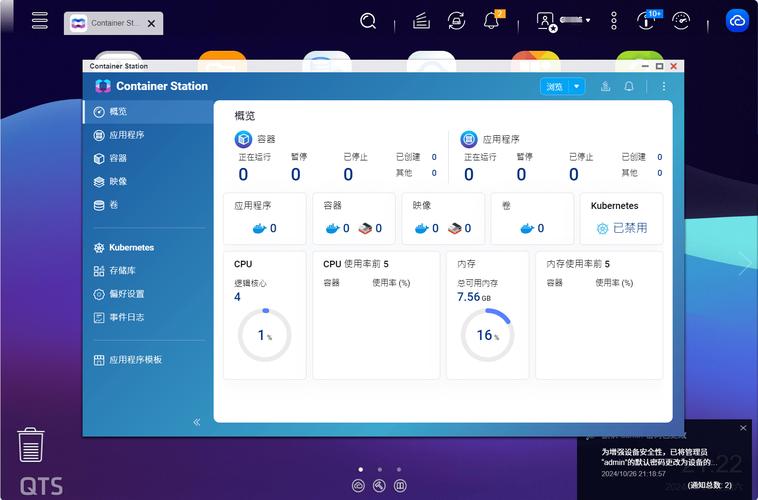Go to second desktop page dot
The height and width of the screenshot is (500, 758).
click(379, 470)
